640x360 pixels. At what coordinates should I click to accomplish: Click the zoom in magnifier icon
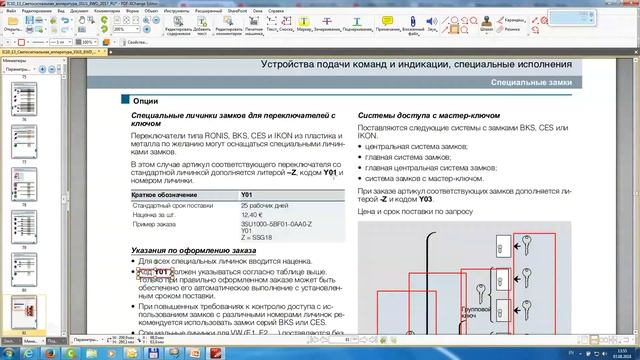(147, 20)
